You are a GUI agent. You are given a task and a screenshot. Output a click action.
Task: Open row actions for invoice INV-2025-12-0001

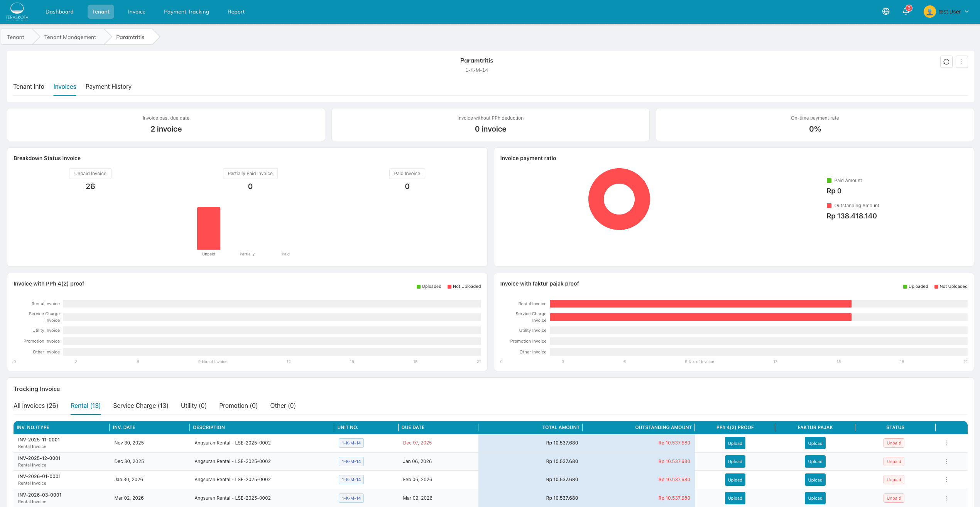pos(946,461)
